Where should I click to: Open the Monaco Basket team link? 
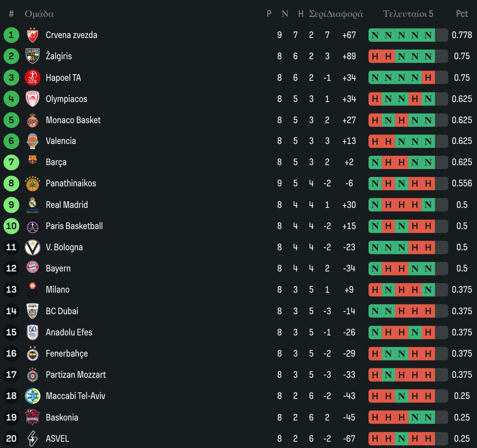click(x=73, y=120)
